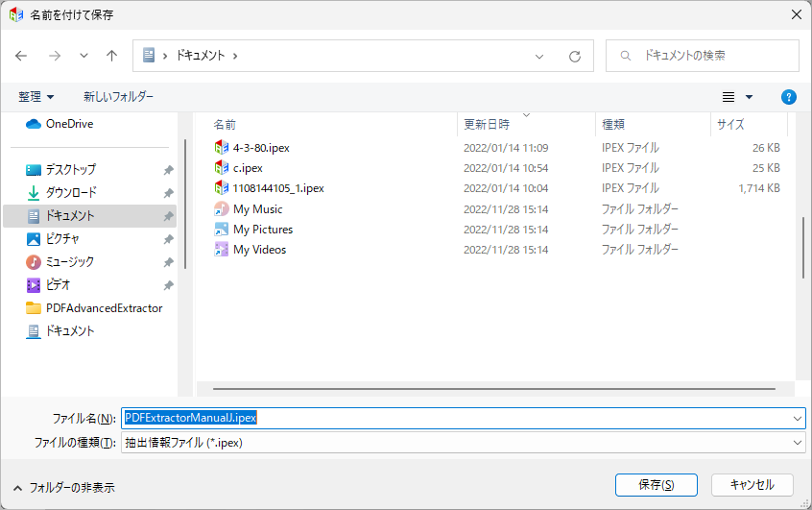This screenshot has width=812, height=510.
Task: Click the search magnifier icon
Action: point(626,56)
